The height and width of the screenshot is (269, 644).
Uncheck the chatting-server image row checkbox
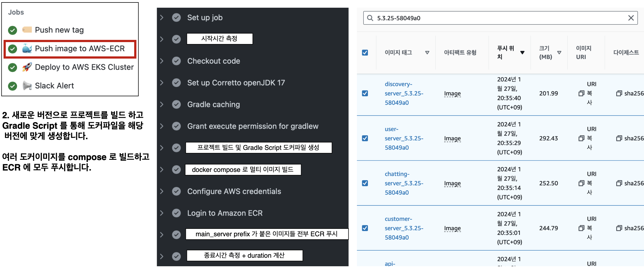pyautogui.click(x=365, y=183)
